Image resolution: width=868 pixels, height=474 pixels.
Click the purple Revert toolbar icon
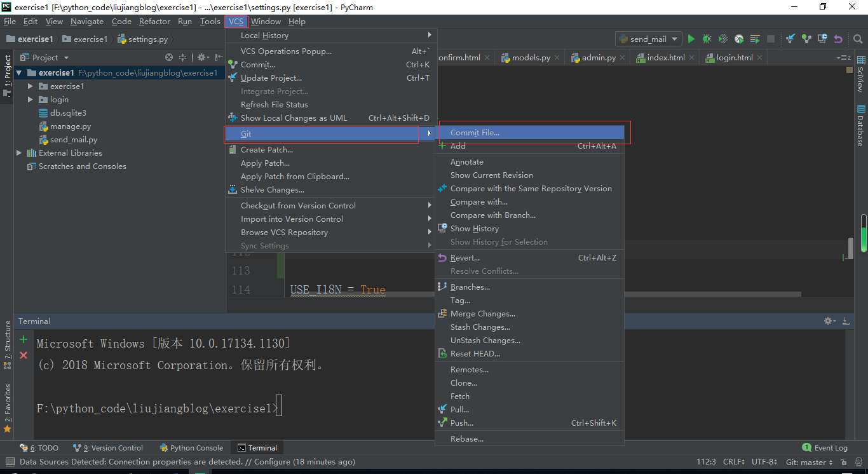838,39
